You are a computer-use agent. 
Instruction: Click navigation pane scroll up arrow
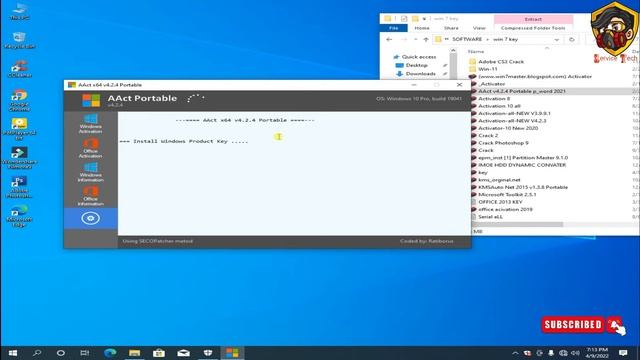(x=453, y=51)
